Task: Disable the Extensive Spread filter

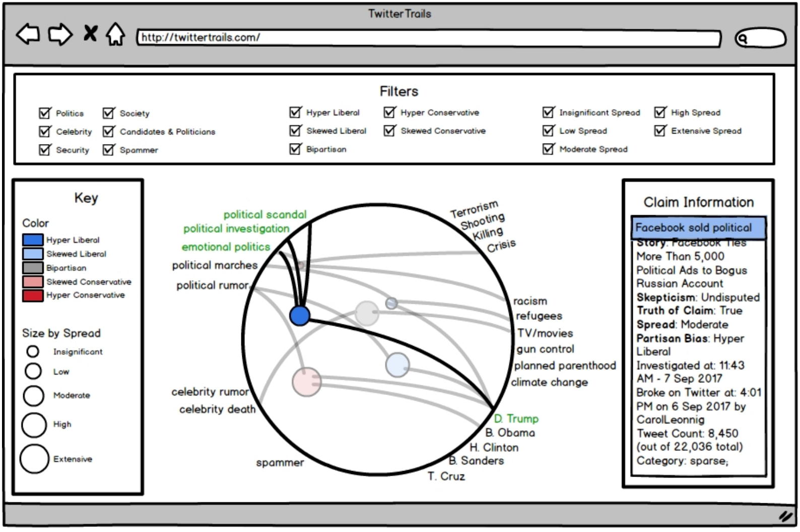Action: [x=660, y=130]
